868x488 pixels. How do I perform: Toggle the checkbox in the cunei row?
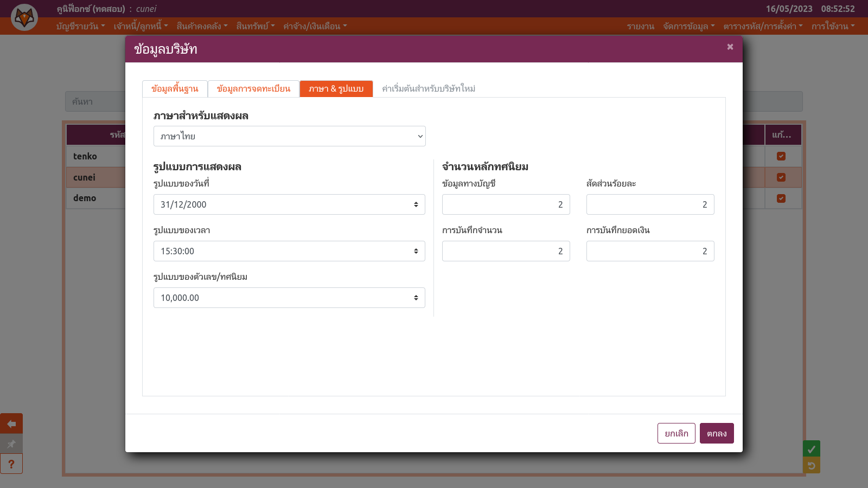(x=781, y=177)
